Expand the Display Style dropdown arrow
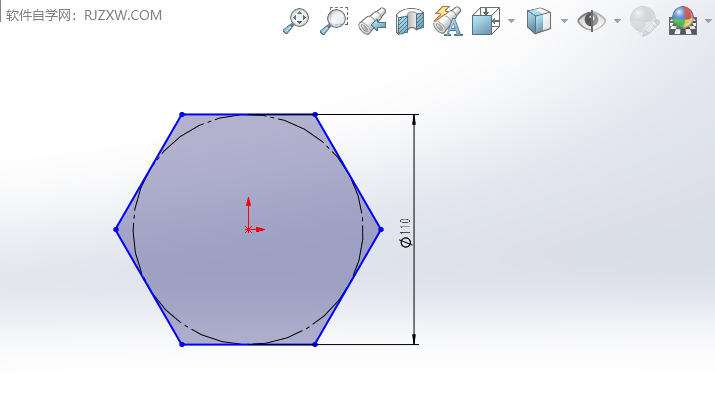The width and height of the screenshot is (715, 411). click(x=564, y=21)
